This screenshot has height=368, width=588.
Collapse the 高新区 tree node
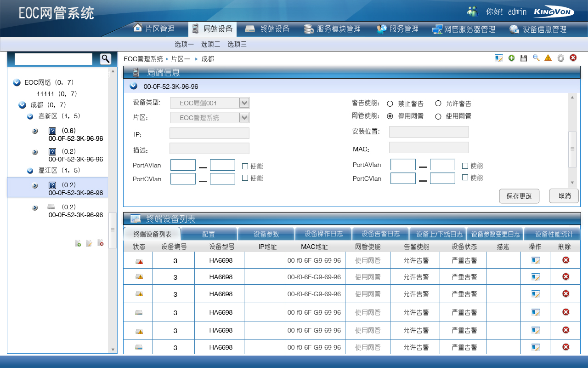pyautogui.click(x=30, y=116)
